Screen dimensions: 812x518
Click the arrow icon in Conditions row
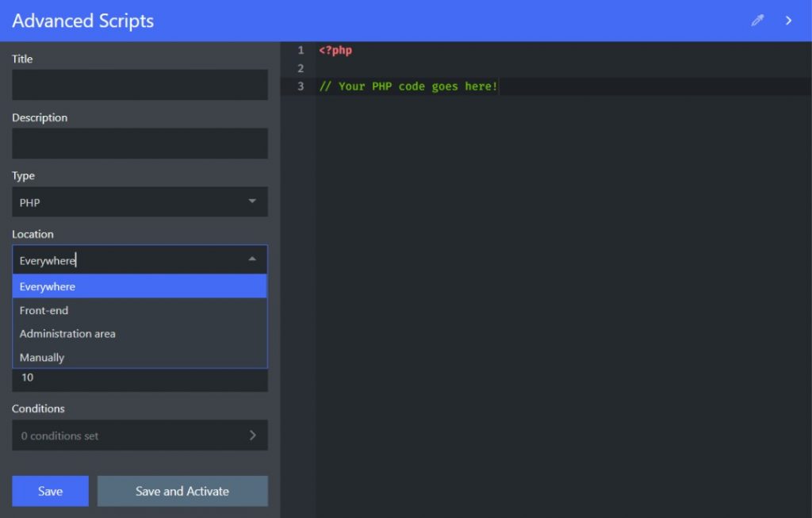coord(253,435)
